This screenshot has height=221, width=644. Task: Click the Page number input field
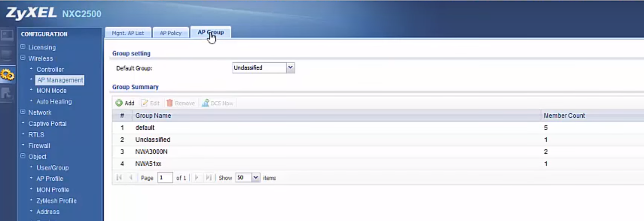(x=165, y=178)
